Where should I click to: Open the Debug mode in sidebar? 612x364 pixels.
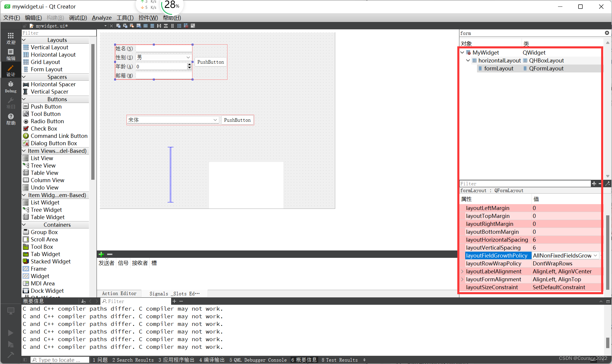point(11,87)
